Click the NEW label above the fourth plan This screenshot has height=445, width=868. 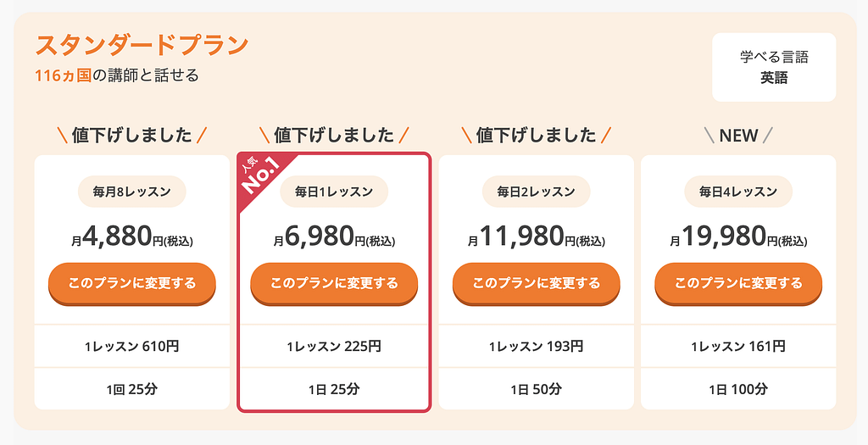738,136
